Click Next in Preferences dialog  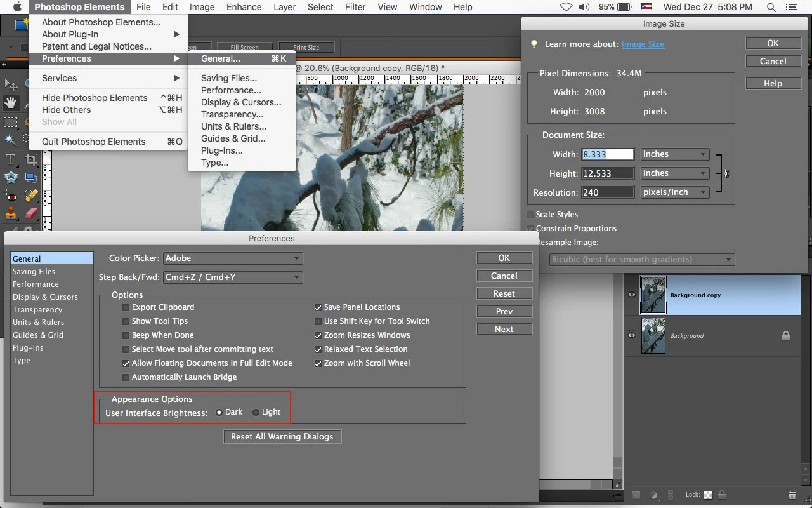tap(504, 330)
